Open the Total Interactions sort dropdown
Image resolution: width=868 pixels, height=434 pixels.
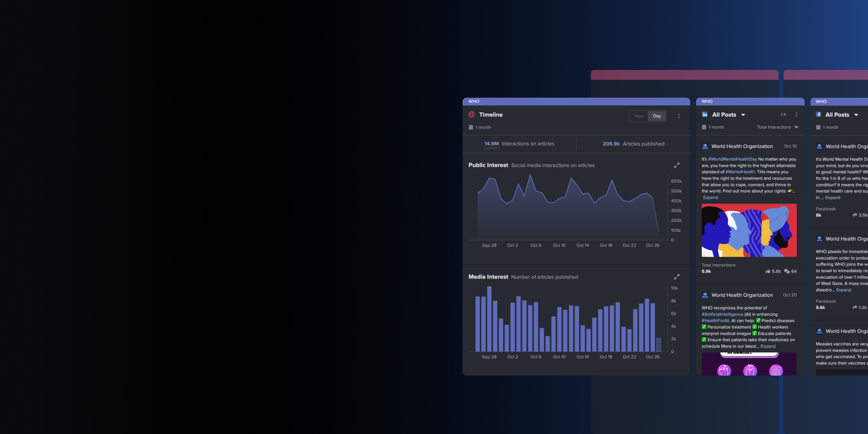777,127
